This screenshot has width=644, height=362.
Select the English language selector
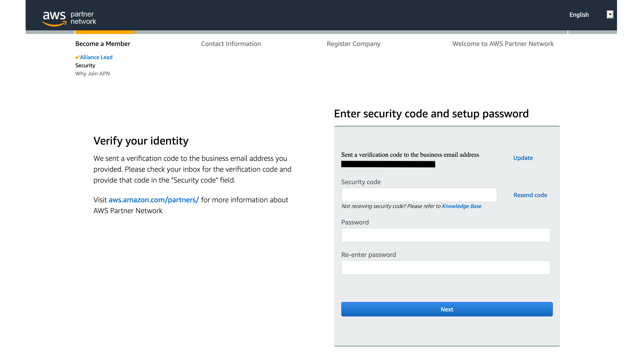pos(579,15)
